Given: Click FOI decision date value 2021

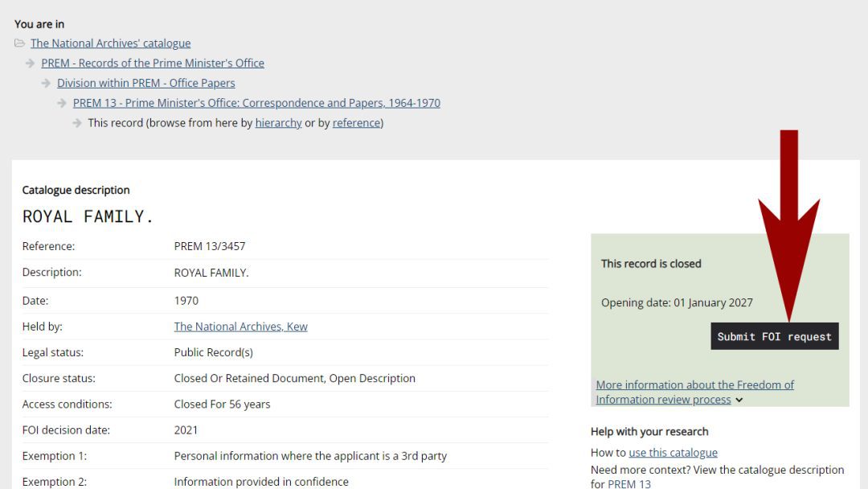Looking at the screenshot, I should pyautogui.click(x=186, y=430).
